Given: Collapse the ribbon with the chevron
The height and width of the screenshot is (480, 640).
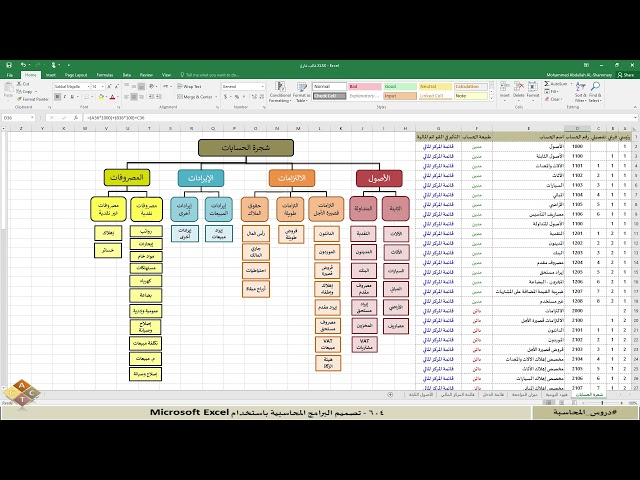Looking at the screenshot, I should (635, 107).
